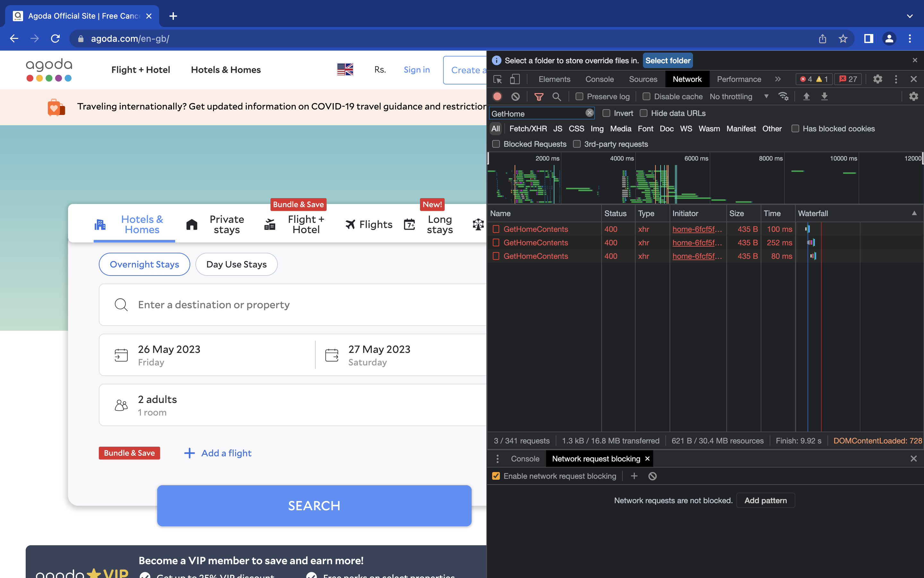Screen dimensions: 924x578
Task: Click the Sign in link
Action: pos(416,70)
